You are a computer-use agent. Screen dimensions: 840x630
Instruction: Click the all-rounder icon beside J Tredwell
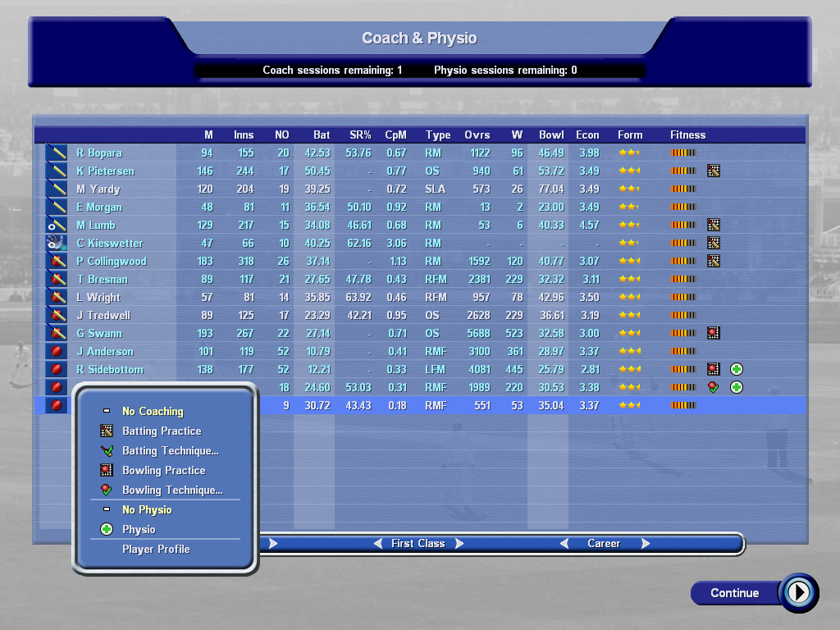click(x=57, y=315)
